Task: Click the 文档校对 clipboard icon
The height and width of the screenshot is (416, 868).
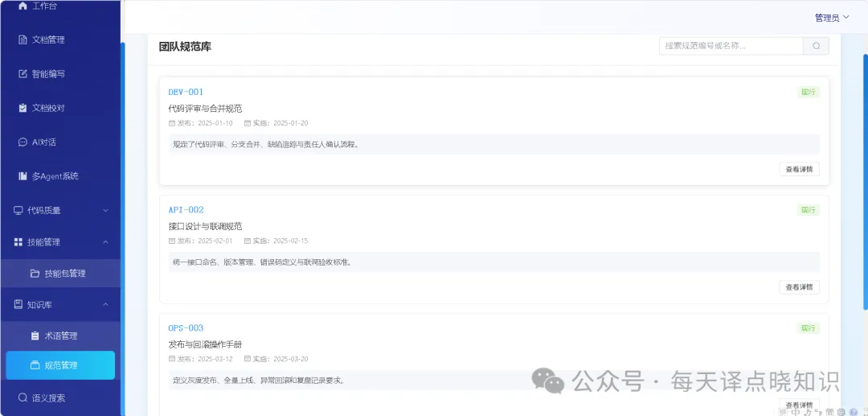Action: [x=23, y=108]
